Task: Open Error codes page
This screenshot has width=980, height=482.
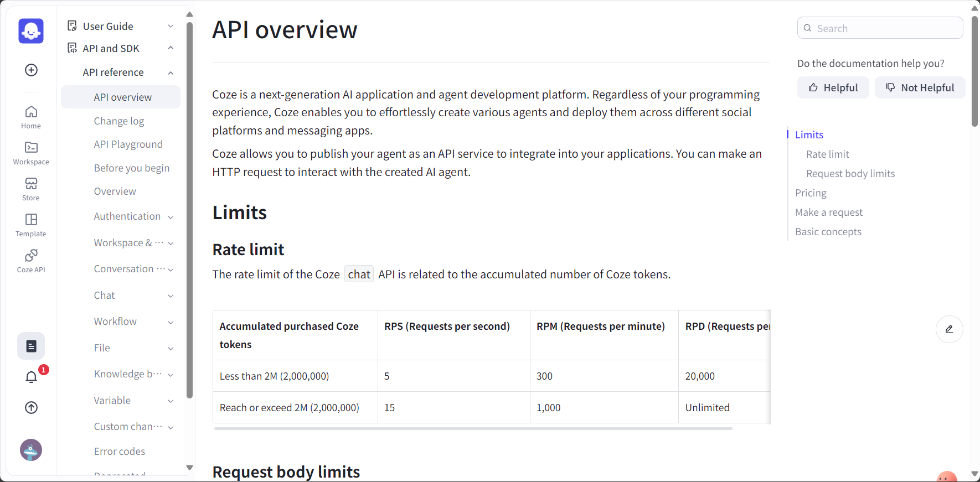Action: (x=121, y=451)
